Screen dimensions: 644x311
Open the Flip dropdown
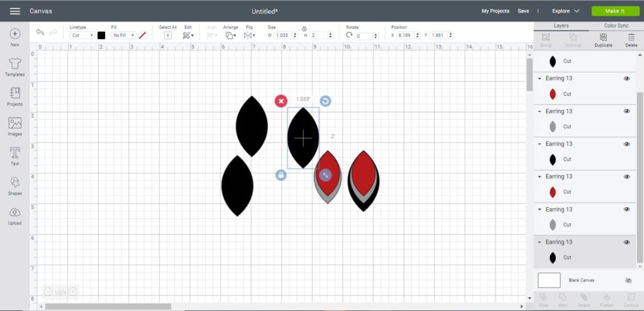tap(249, 36)
